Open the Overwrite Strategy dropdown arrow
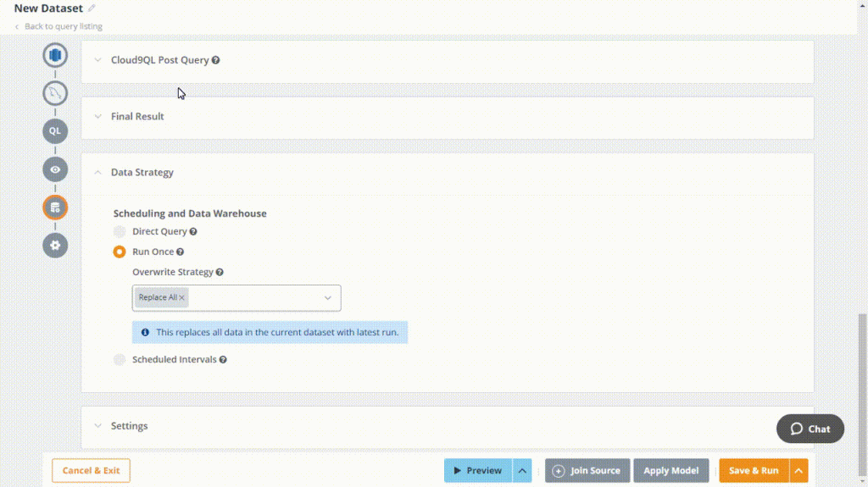Screen dimensions: 868x487 tap(328, 298)
